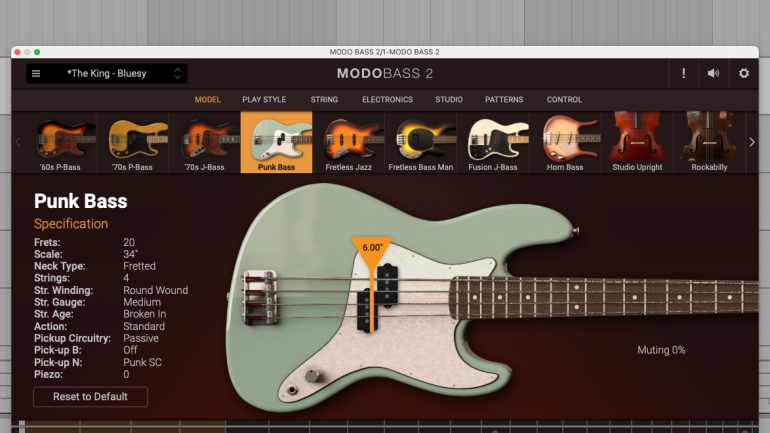Open the STRING tab
Image resolution: width=770 pixels, height=433 pixels.
324,100
